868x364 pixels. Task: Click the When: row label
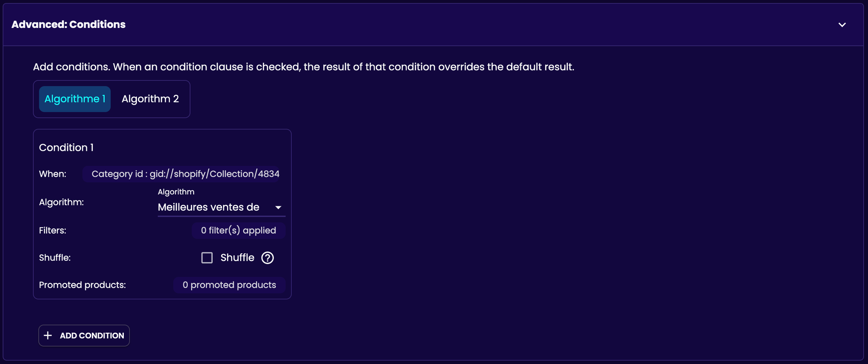coord(53,174)
